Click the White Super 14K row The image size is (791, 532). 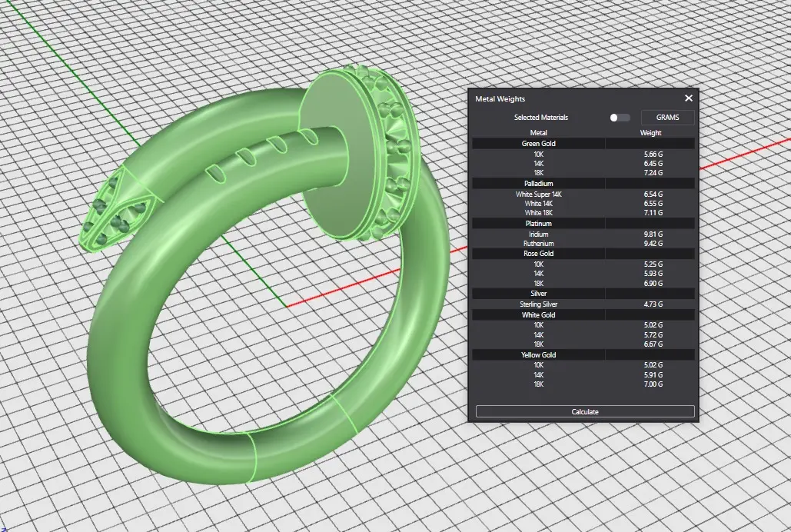click(583, 195)
